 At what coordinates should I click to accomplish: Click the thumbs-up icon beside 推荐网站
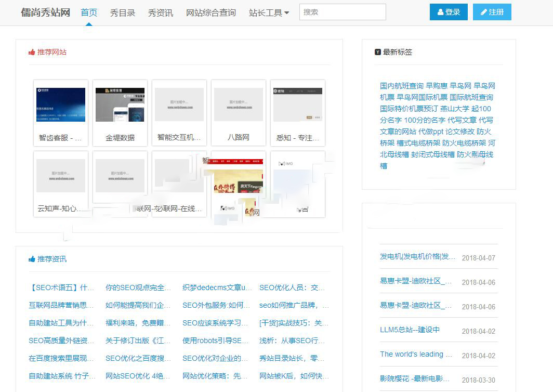click(32, 52)
